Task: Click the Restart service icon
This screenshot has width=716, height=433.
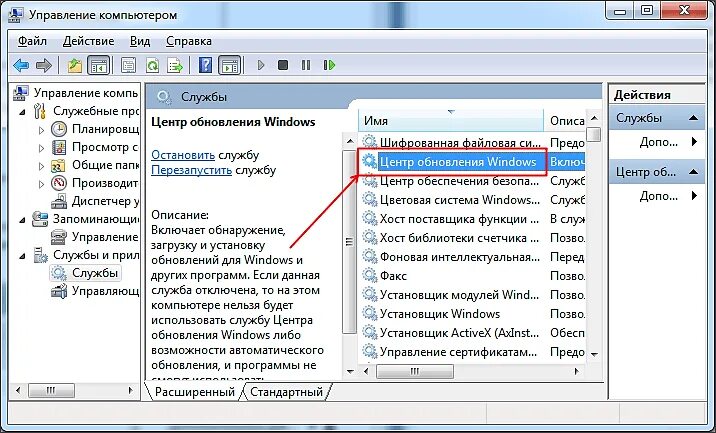Action: tap(329, 65)
